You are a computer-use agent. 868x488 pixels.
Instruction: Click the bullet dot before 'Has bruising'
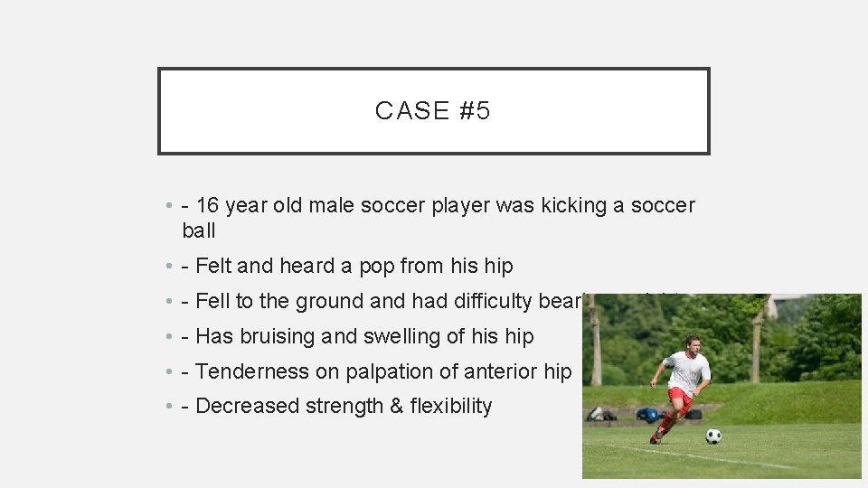(169, 336)
